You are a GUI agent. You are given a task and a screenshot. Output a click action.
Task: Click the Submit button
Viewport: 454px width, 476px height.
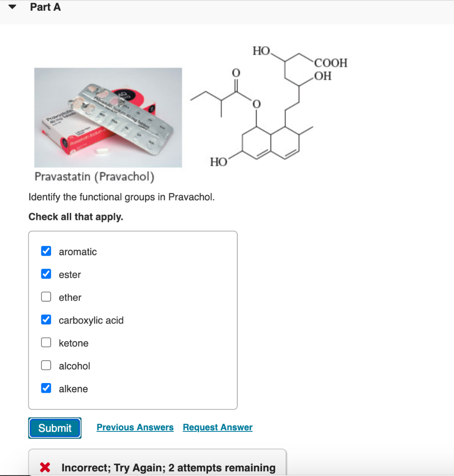(x=54, y=428)
